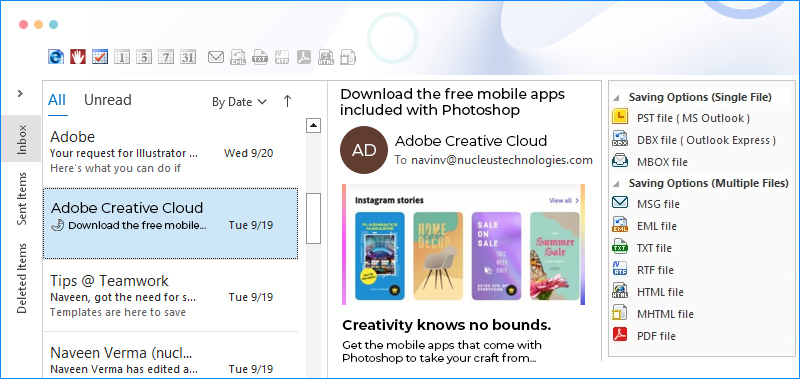Click the grey envelope MSG toolbar icon
800x379 pixels.
point(216,57)
